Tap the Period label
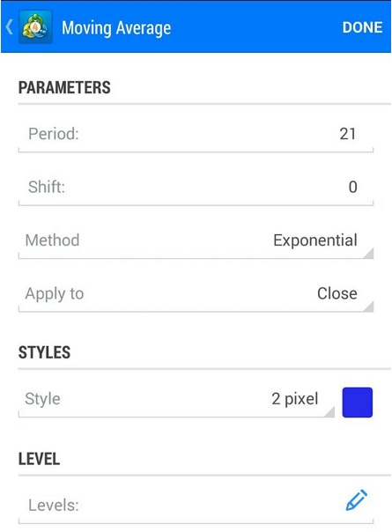The image size is (392, 532). [x=53, y=134]
